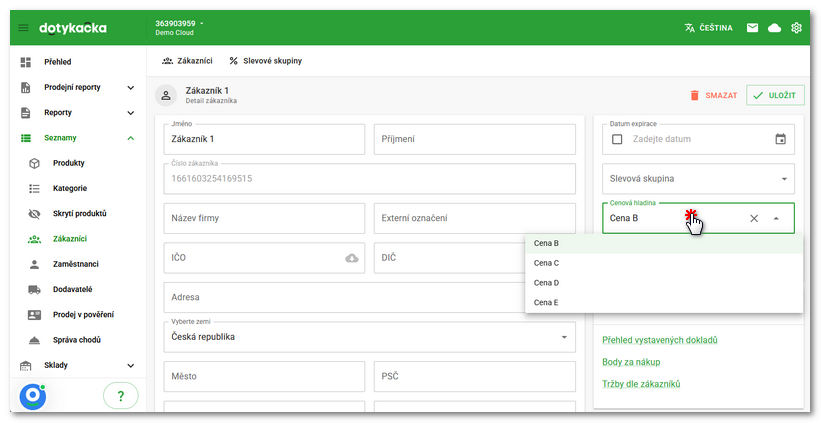Switch to the Slevové skupiny tab
The height and width of the screenshot is (423, 821).
point(266,61)
